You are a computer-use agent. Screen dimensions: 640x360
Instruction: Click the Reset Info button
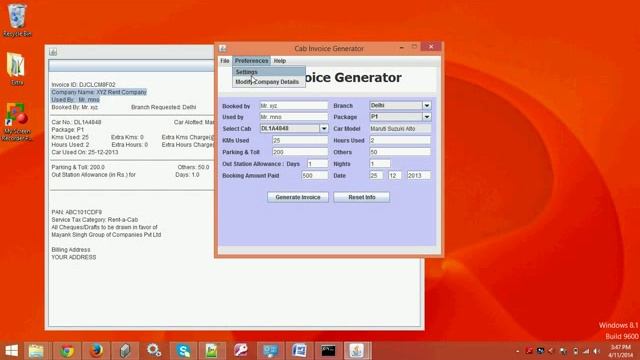[362, 197]
